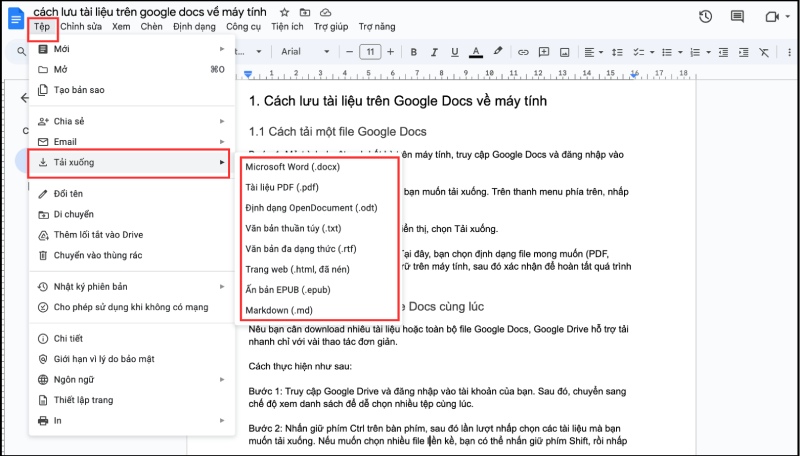Image resolution: width=800 pixels, height=456 pixels.
Task: Toggle bold formatting
Action: click(x=414, y=52)
